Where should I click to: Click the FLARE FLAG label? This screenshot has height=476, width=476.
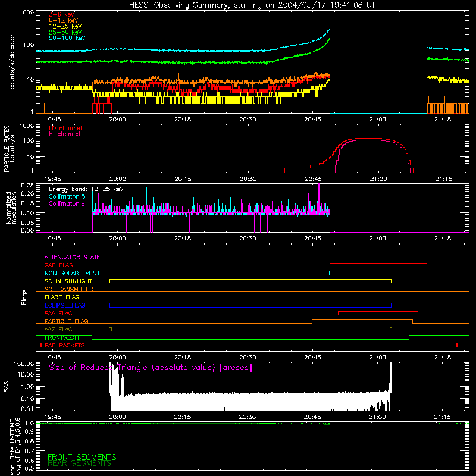(62, 297)
